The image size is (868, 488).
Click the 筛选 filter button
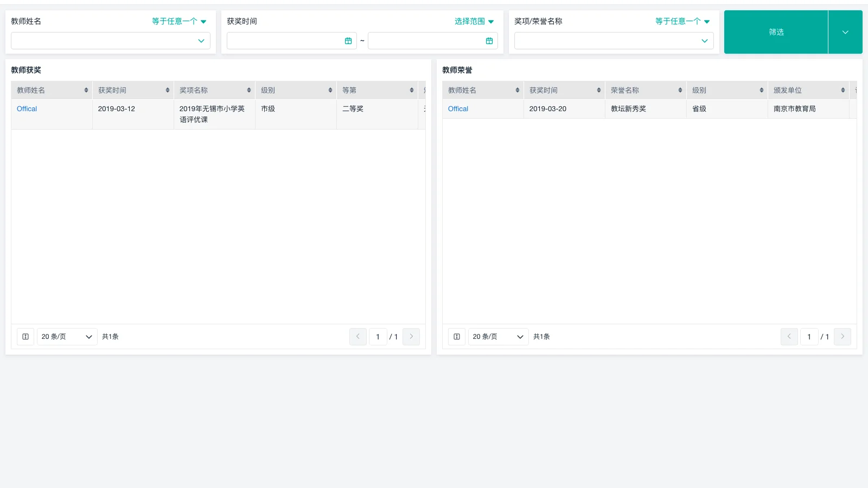[x=776, y=32]
